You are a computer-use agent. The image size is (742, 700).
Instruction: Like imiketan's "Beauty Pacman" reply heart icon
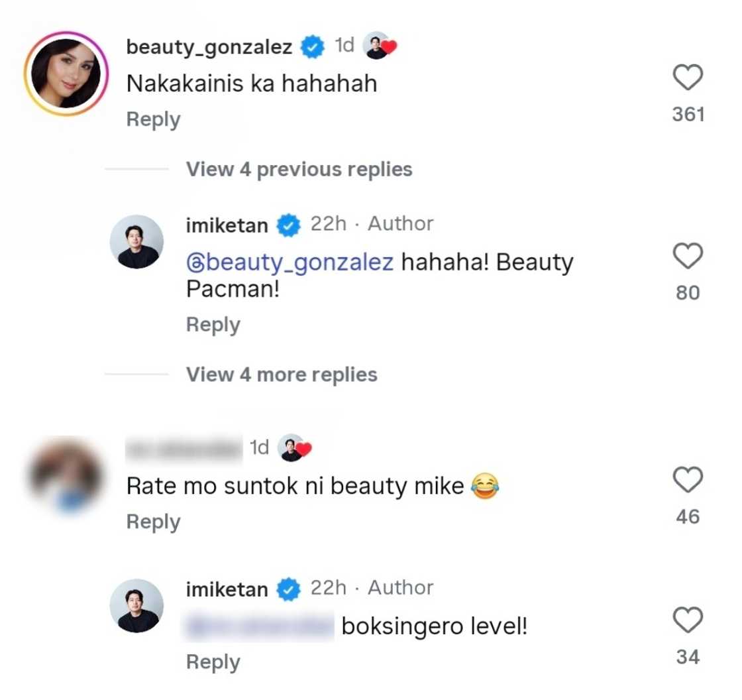[688, 255]
